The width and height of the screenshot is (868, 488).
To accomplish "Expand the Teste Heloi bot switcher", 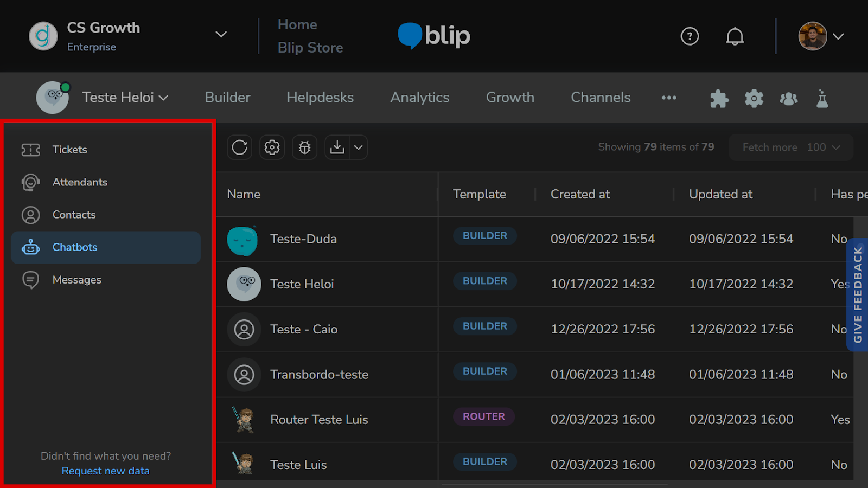I will coord(125,98).
